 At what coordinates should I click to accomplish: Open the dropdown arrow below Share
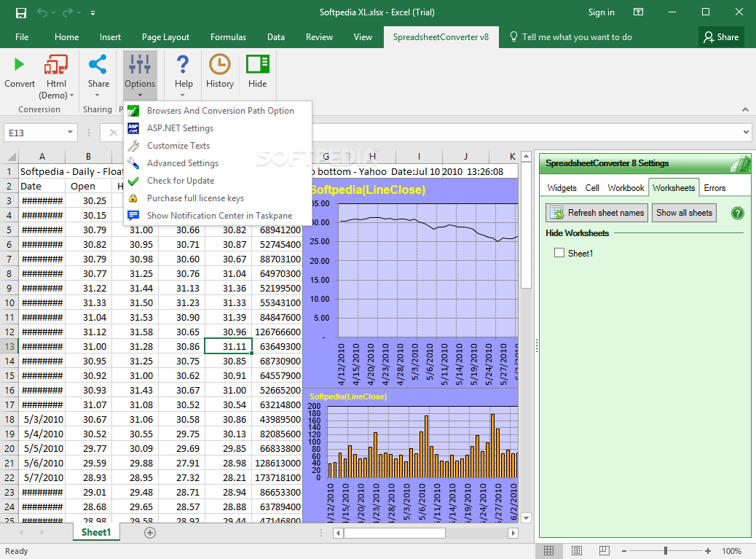click(x=98, y=95)
